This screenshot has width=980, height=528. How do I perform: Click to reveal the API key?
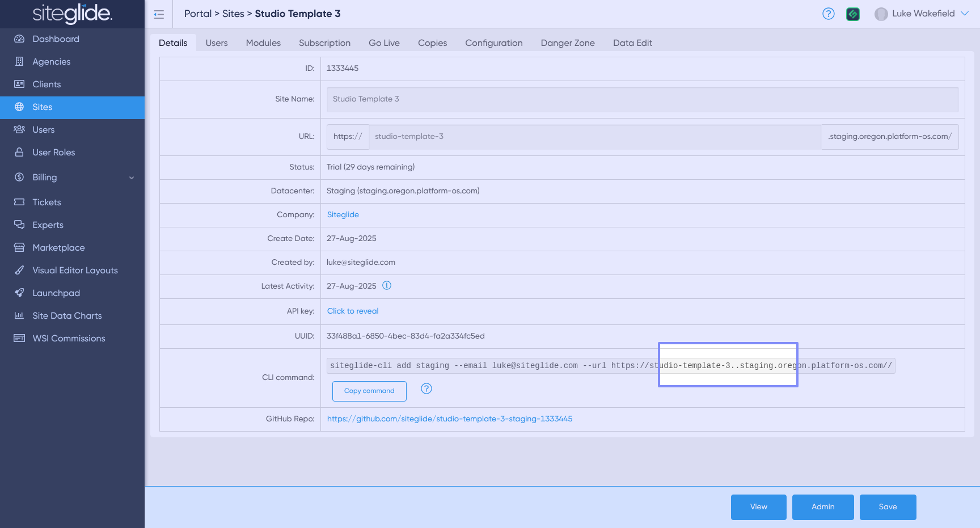click(x=353, y=311)
